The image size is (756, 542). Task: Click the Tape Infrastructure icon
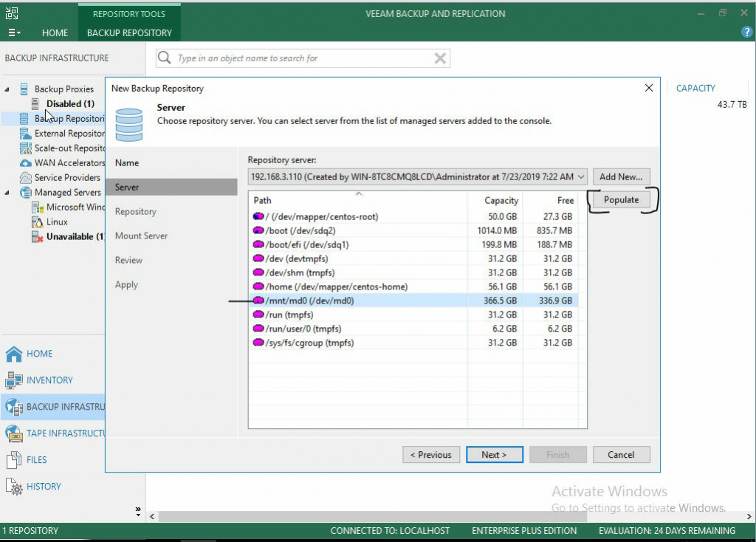[13, 433]
